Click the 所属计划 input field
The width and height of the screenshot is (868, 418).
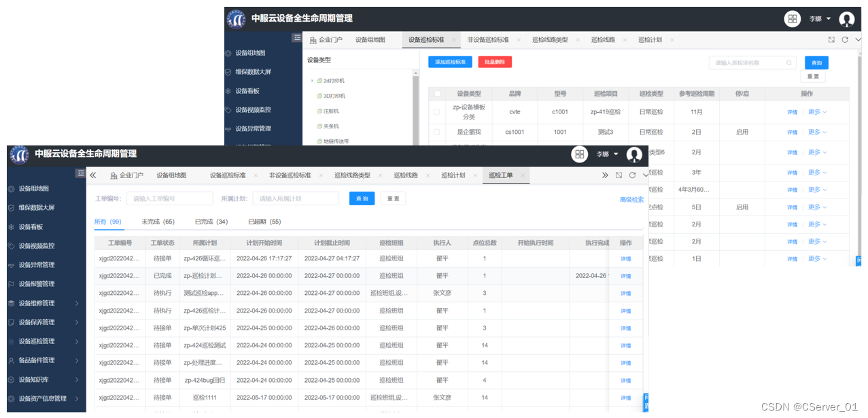[x=296, y=198]
